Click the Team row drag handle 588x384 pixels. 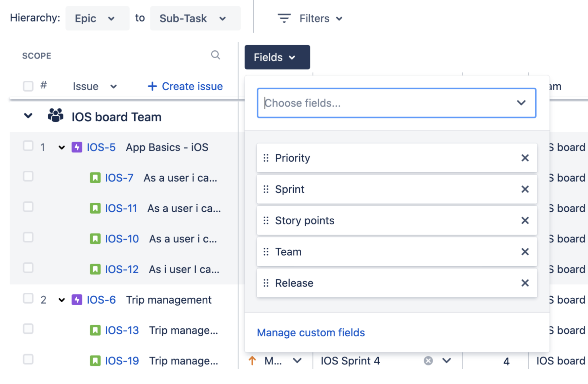pyautogui.click(x=266, y=252)
